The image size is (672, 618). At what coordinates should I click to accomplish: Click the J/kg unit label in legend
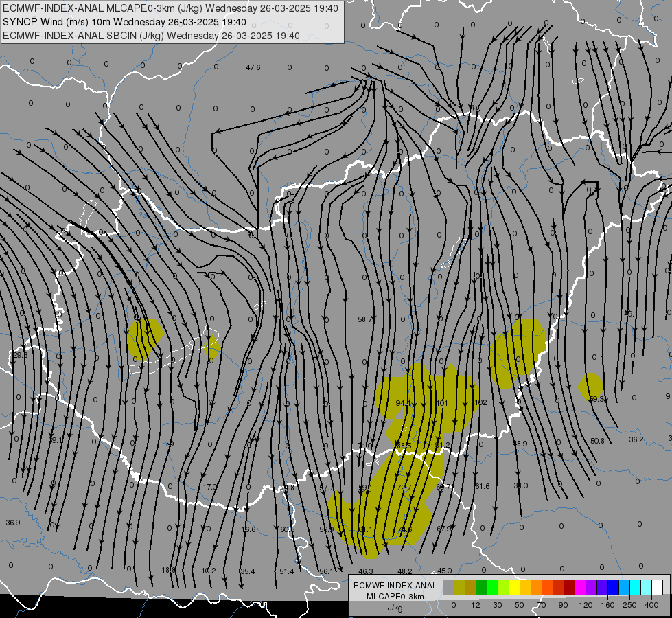click(395, 608)
